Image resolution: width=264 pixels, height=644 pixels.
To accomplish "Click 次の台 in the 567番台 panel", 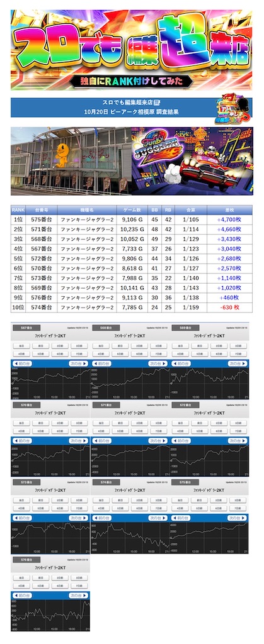I will (78, 364).
